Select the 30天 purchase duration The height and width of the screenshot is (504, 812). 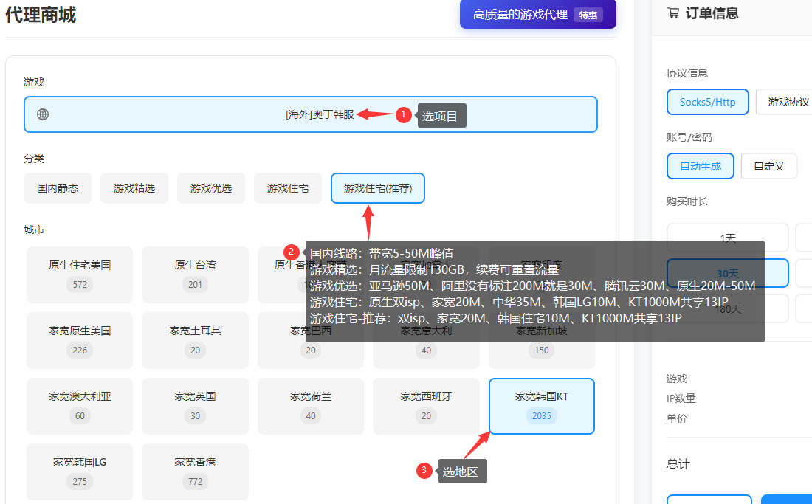click(x=727, y=272)
